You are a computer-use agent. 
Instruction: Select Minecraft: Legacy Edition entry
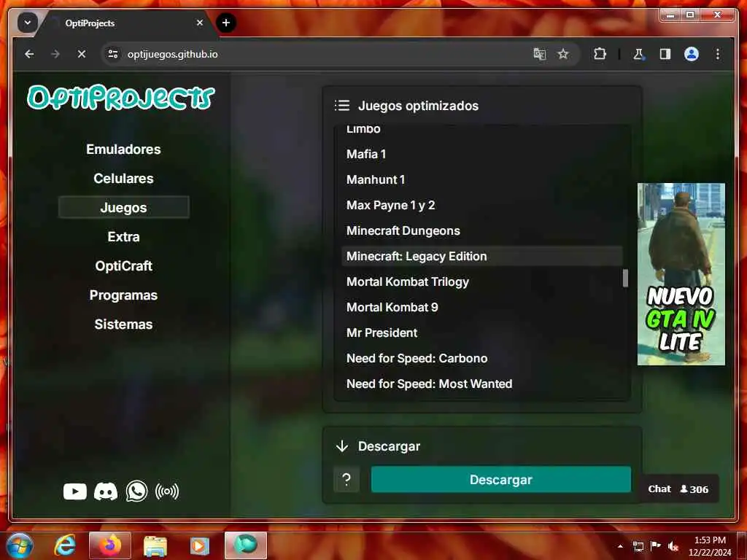click(481, 256)
